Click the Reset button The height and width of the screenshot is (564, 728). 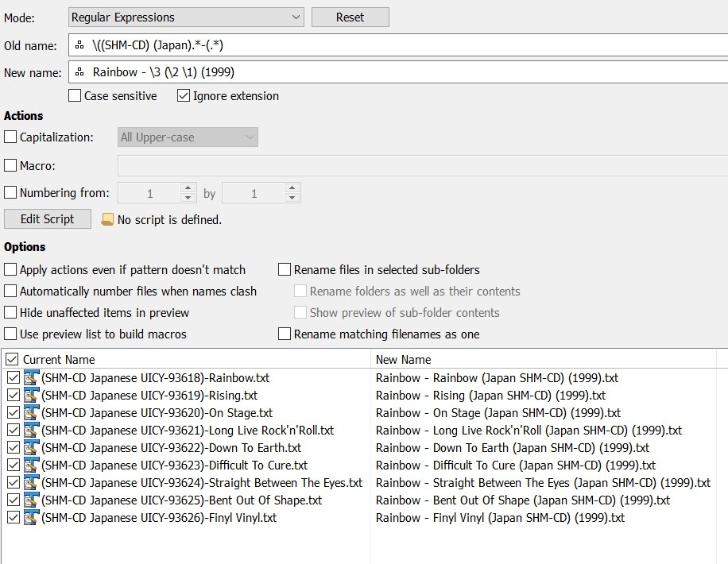[x=350, y=17]
